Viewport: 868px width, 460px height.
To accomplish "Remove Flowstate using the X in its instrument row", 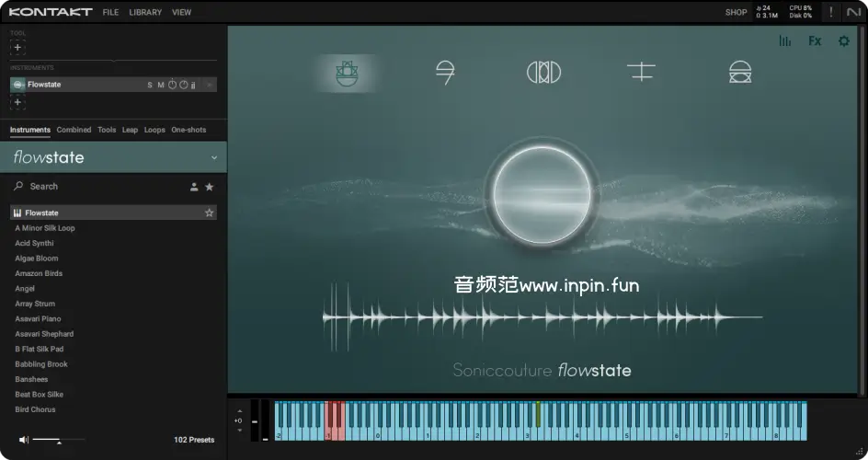I will 210,85.
